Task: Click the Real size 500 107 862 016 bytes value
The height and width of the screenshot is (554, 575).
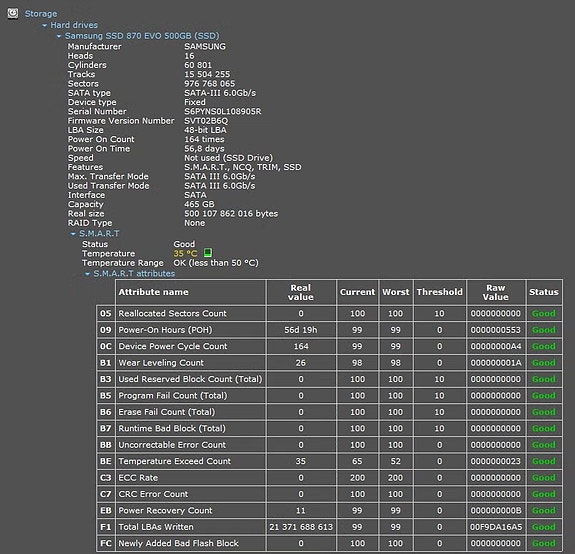Action: click(231, 213)
